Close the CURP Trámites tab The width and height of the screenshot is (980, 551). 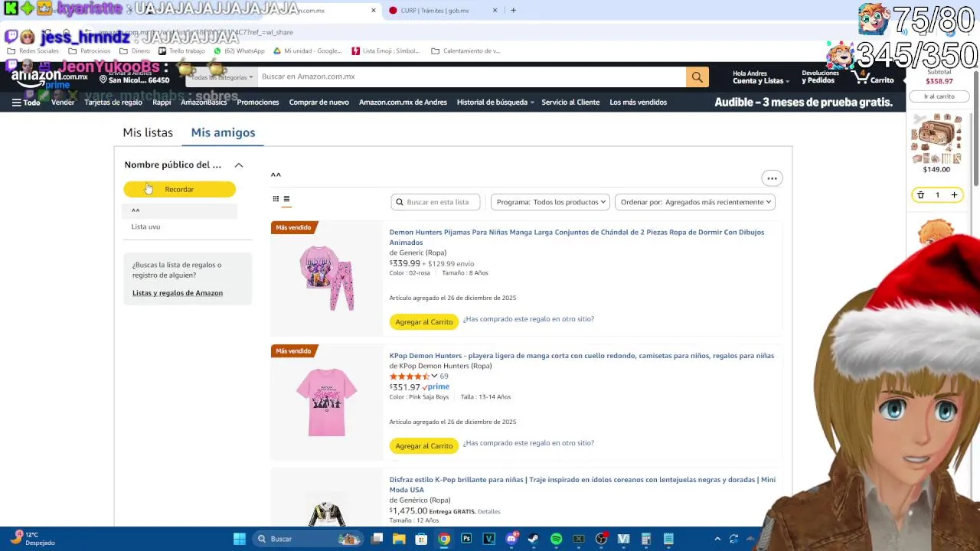tap(495, 11)
